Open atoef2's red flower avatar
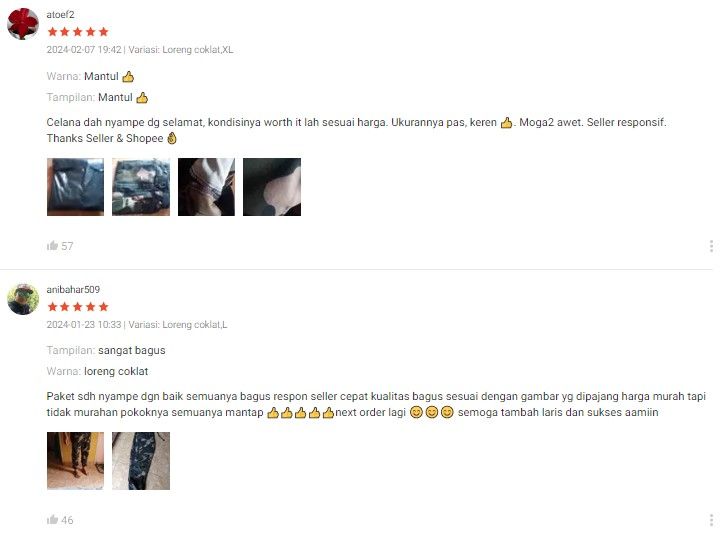The height and width of the screenshot is (535, 720). 22,24
